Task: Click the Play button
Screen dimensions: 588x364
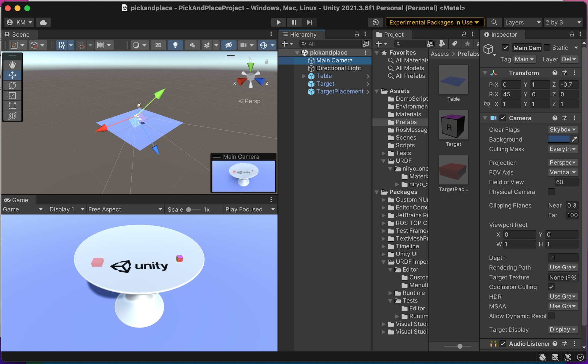Action: [278, 22]
